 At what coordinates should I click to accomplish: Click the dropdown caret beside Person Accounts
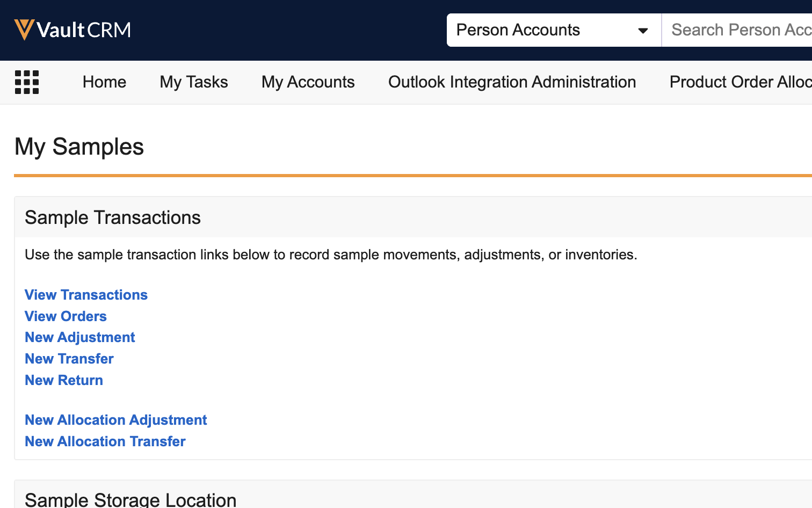coord(642,31)
